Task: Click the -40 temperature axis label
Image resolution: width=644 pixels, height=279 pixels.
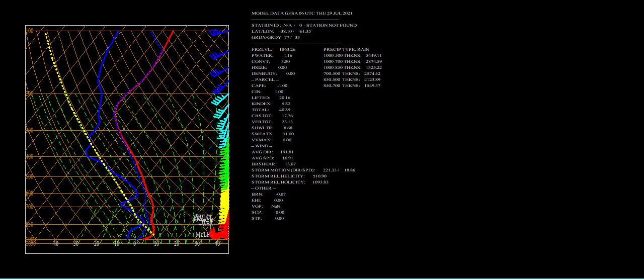Action: [55, 244]
